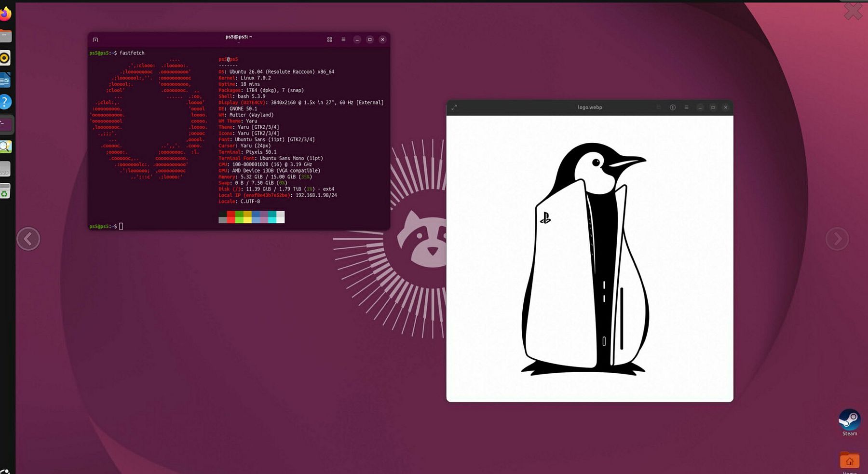Click the Terminal Font: Ubuntu Sans Mono line
Screen dimensions: 868x474
[x=271, y=158]
